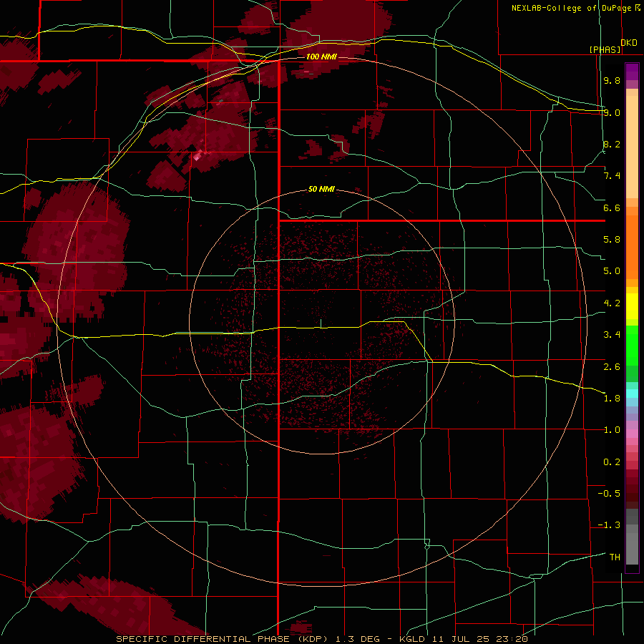
Task: Pick the yellow colorbar segment near 4.2
Action: point(632,306)
